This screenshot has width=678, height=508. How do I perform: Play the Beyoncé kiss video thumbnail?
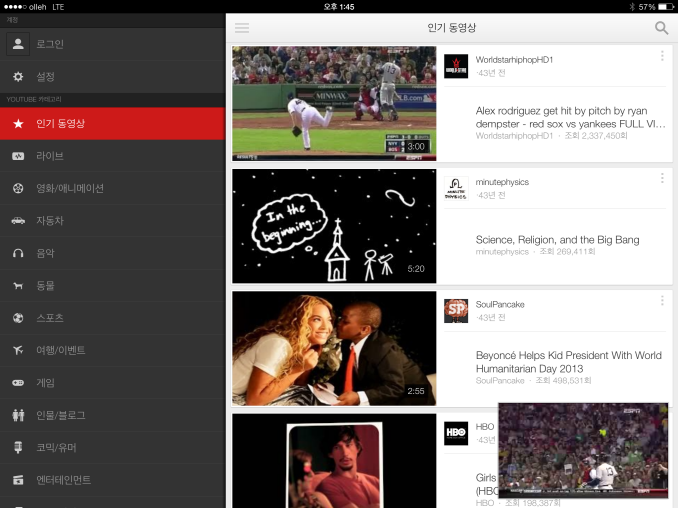[x=334, y=348]
